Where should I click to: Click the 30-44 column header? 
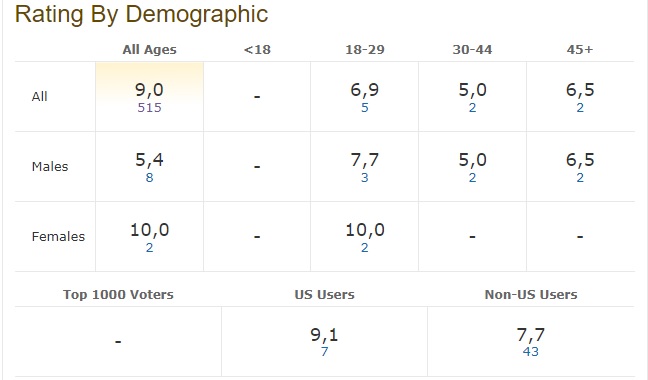pos(472,50)
